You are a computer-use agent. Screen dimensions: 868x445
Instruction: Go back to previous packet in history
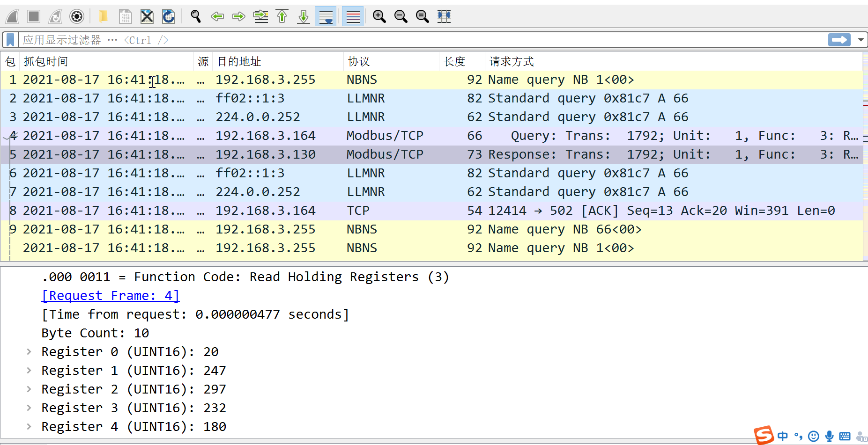point(217,16)
